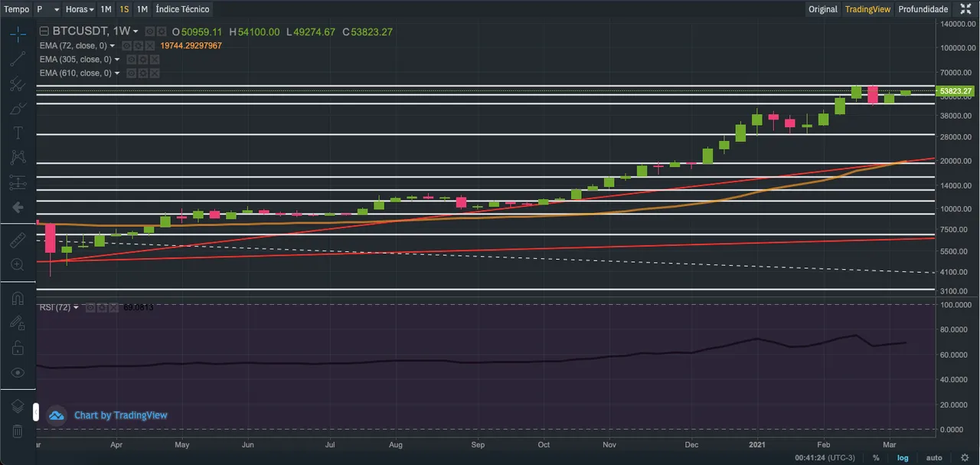Open BTCUSDT series settings gear
Viewport: 980px width, 465px height.
pos(161,31)
